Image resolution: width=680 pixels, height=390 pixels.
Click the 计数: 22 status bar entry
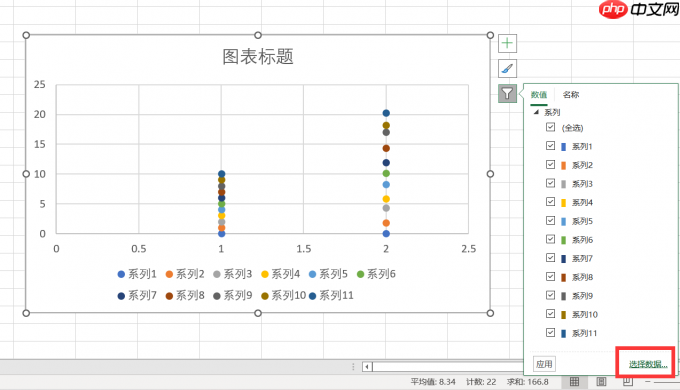[481, 382]
